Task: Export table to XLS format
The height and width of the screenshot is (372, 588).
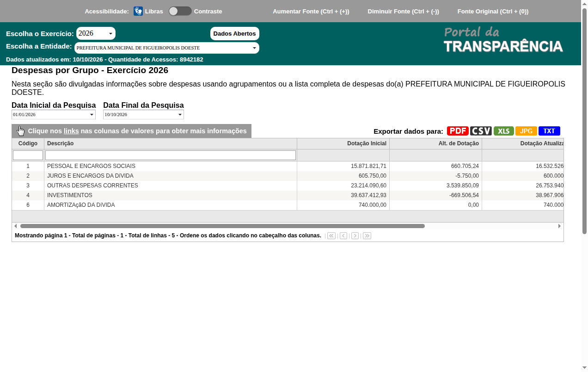Action: [x=504, y=131]
